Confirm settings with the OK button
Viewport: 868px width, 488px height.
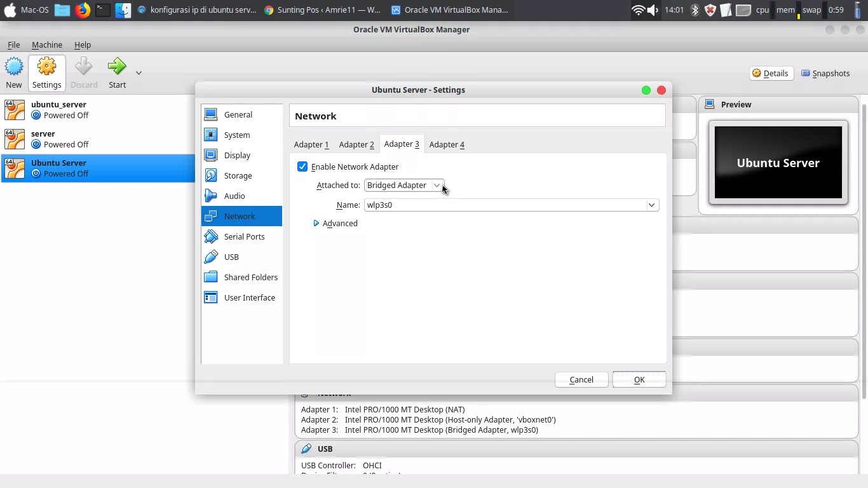tap(639, 379)
